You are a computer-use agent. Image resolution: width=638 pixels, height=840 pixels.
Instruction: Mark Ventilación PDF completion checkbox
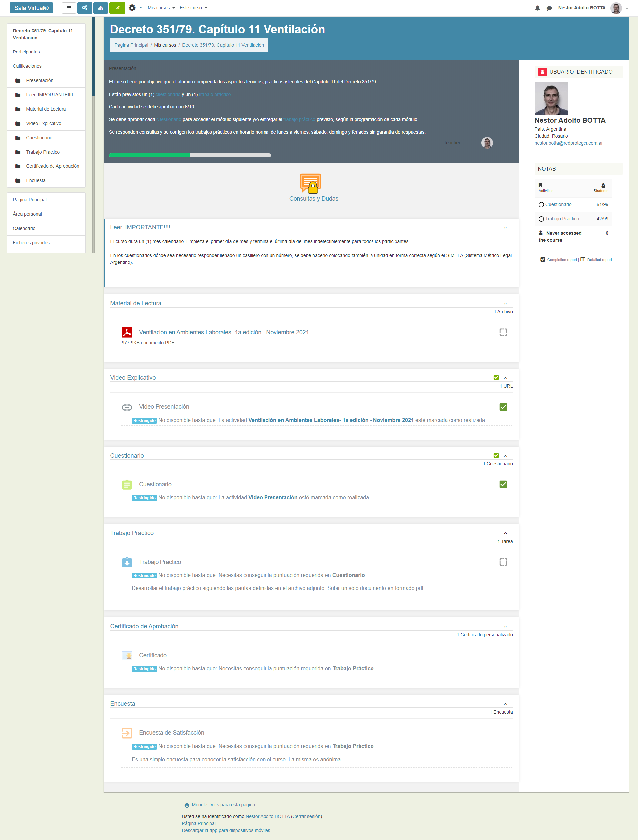[x=503, y=332]
